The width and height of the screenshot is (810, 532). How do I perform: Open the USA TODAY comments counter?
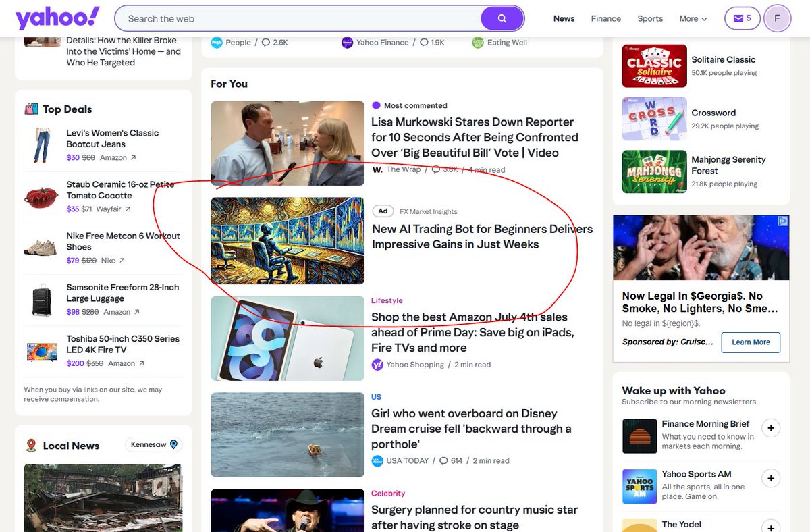pyautogui.click(x=451, y=460)
